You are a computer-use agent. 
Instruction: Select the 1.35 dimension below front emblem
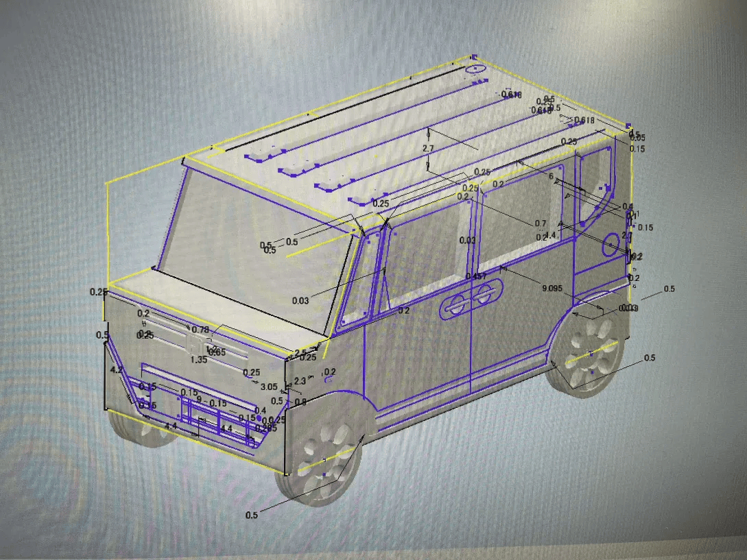click(198, 360)
